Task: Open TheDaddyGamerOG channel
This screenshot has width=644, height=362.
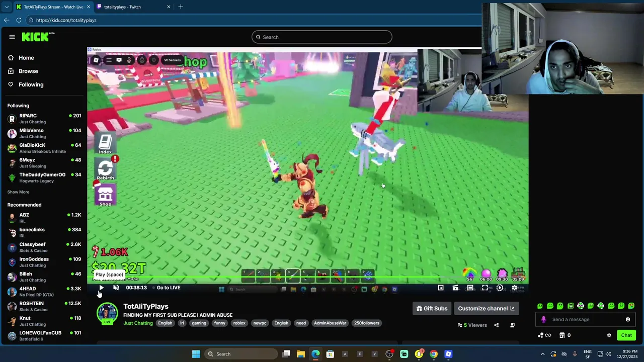Action: pos(44,177)
